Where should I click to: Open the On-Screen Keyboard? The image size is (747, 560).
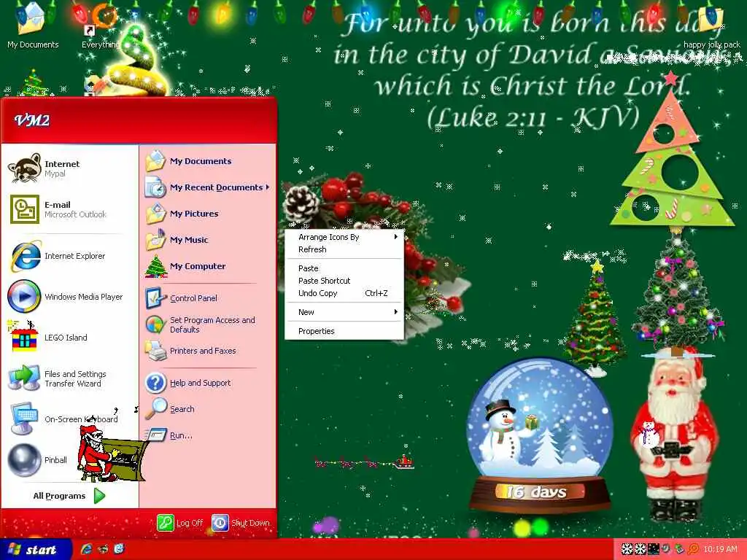tap(69, 419)
